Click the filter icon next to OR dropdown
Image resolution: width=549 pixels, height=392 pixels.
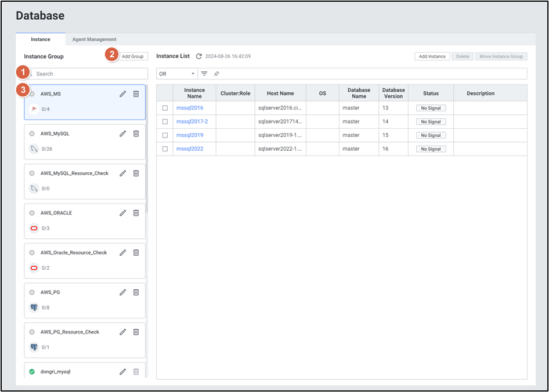pos(204,74)
